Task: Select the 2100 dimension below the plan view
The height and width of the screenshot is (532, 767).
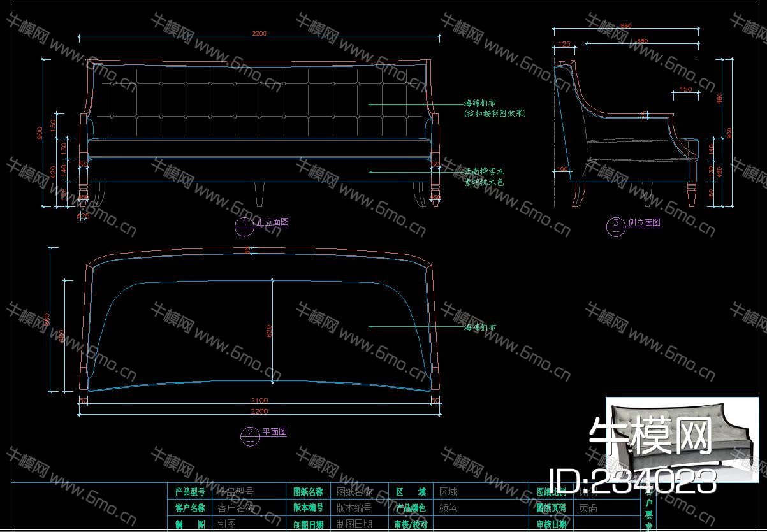Action: tap(260, 400)
